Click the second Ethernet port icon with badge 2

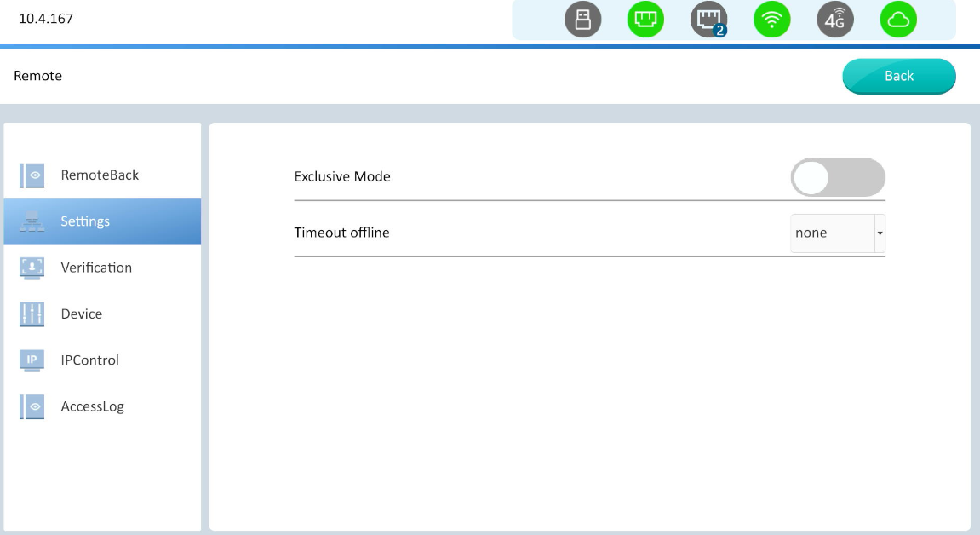pyautogui.click(x=708, y=20)
